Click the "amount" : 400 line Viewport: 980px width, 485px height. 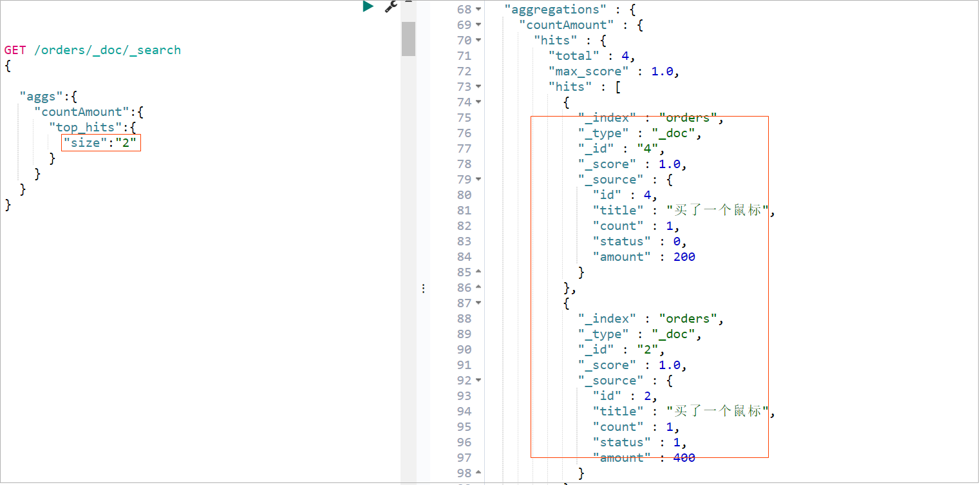coord(644,458)
